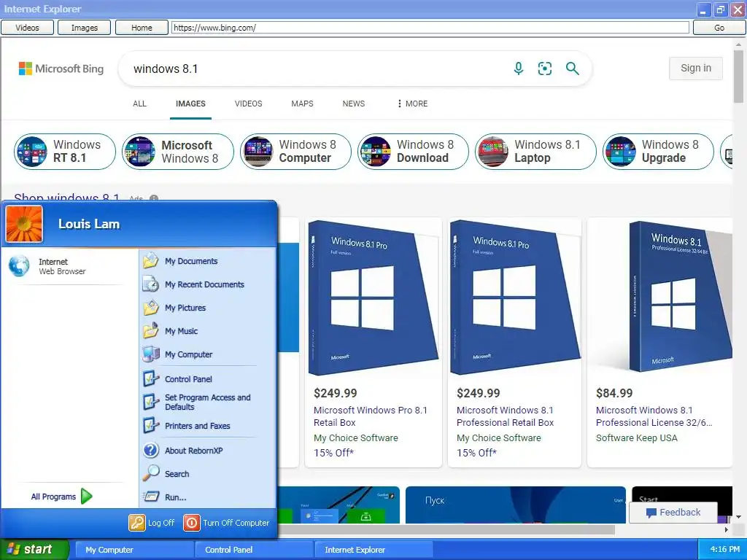Click the horizontal scrollbar right arrow

click(x=727, y=529)
